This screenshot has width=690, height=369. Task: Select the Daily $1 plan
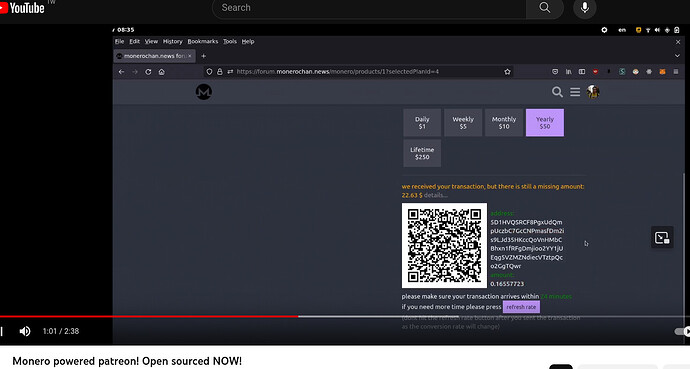tap(422, 123)
